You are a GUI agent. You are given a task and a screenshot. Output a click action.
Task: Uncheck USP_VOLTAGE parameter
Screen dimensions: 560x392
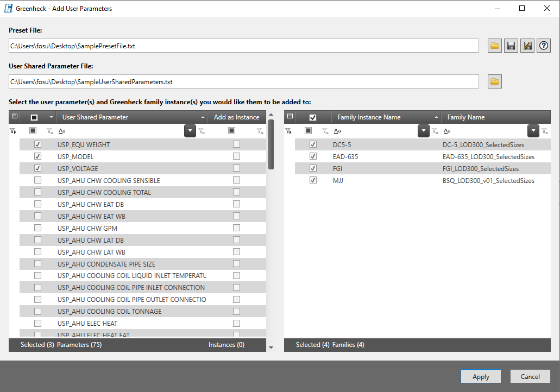[x=37, y=168]
